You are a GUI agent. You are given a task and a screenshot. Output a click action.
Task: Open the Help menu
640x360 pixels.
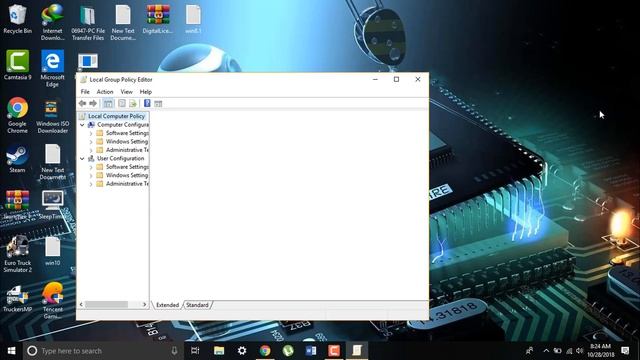coord(145,92)
